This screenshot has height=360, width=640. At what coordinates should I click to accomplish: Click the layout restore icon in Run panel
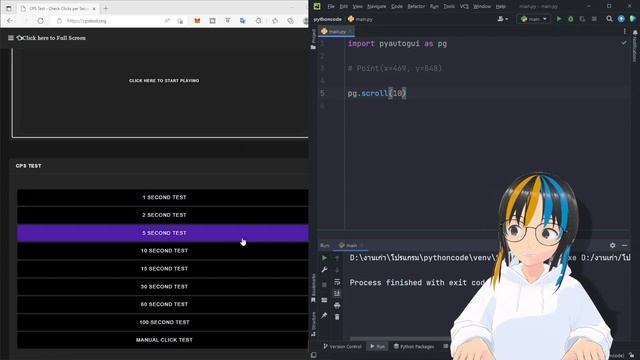[324, 300]
